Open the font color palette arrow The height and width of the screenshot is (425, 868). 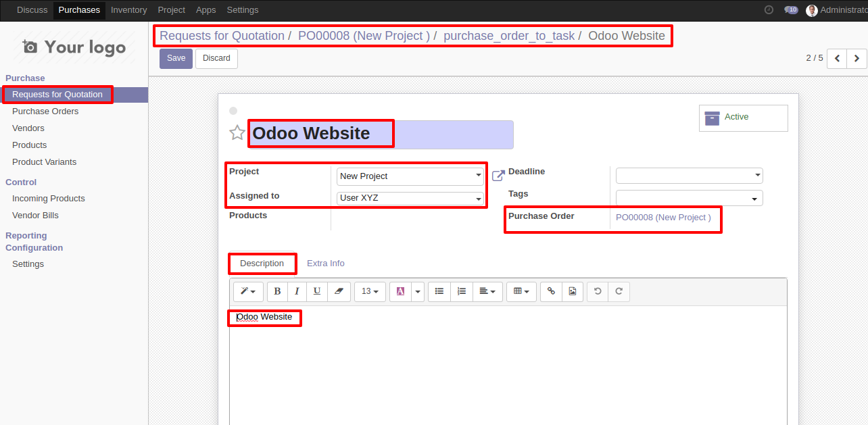click(x=417, y=291)
